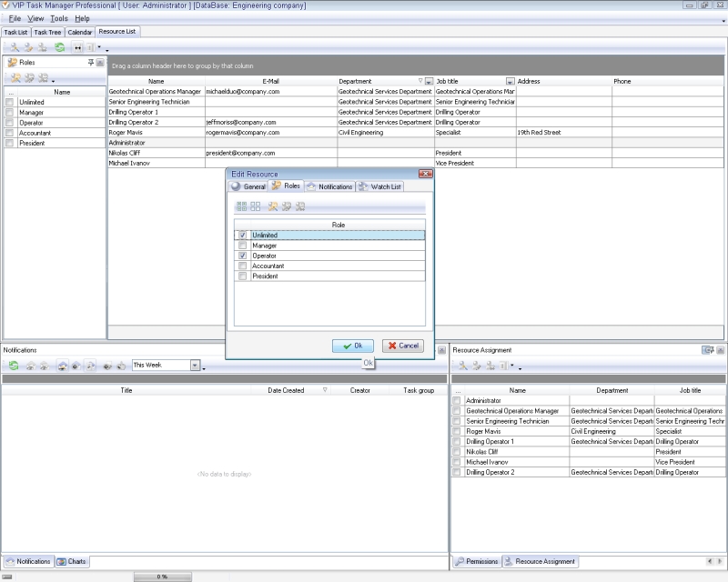Open the This Week period dropdown
The height and width of the screenshot is (582, 728).
(x=195, y=366)
